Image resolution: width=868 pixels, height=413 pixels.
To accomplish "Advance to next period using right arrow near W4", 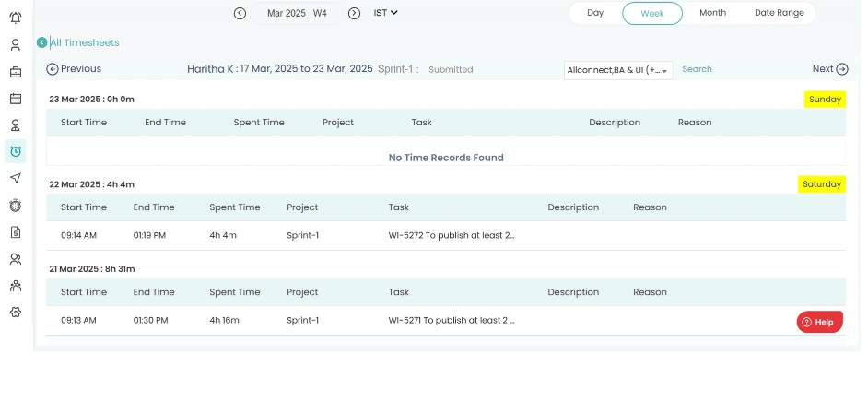I will pyautogui.click(x=354, y=13).
